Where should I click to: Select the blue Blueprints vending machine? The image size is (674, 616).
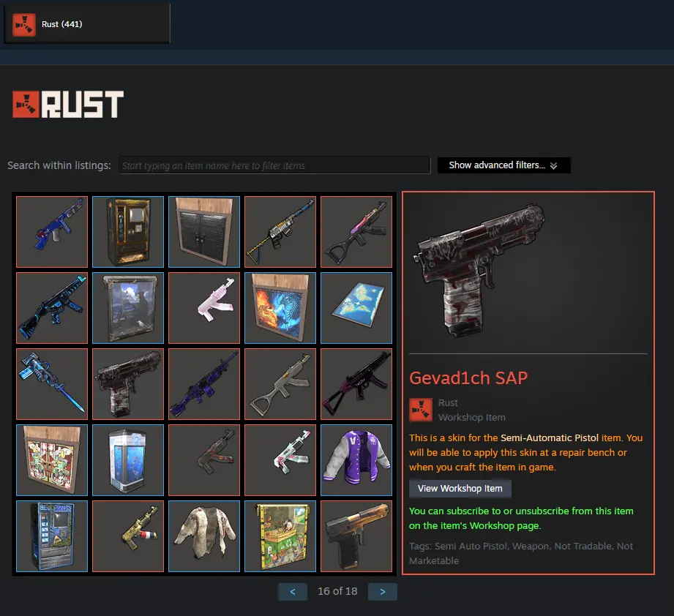[52, 536]
